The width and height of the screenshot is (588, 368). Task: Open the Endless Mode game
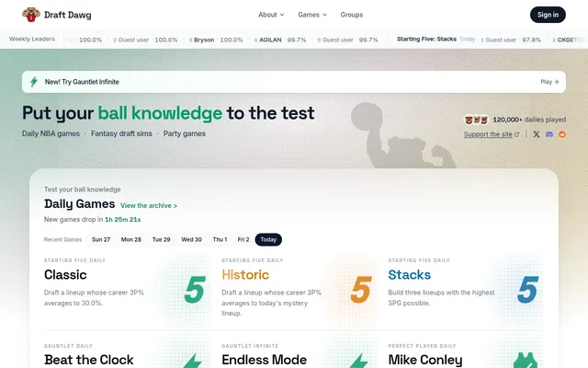(x=264, y=360)
